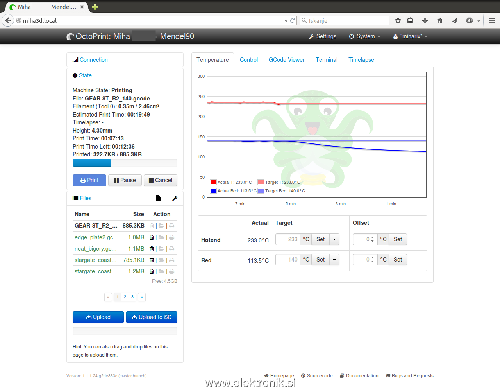The width and height of the screenshot is (500, 391).
Task: Set the Bed offset value
Action: click(398, 260)
